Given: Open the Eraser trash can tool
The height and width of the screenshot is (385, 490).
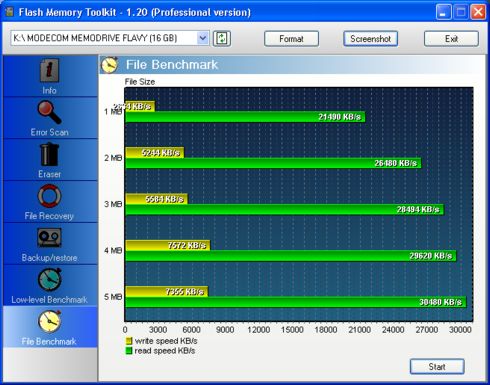Looking at the screenshot, I should point(49,154).
